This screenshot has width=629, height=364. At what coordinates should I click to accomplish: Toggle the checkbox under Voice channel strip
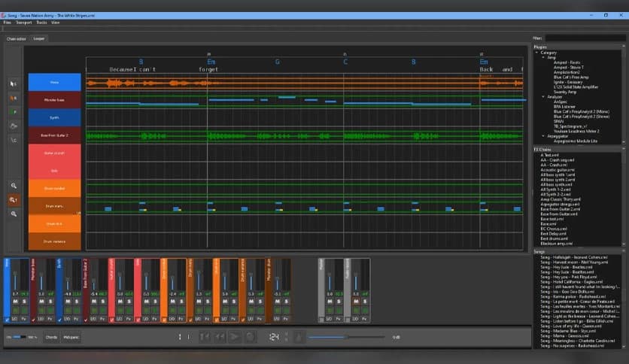point(8,320)
